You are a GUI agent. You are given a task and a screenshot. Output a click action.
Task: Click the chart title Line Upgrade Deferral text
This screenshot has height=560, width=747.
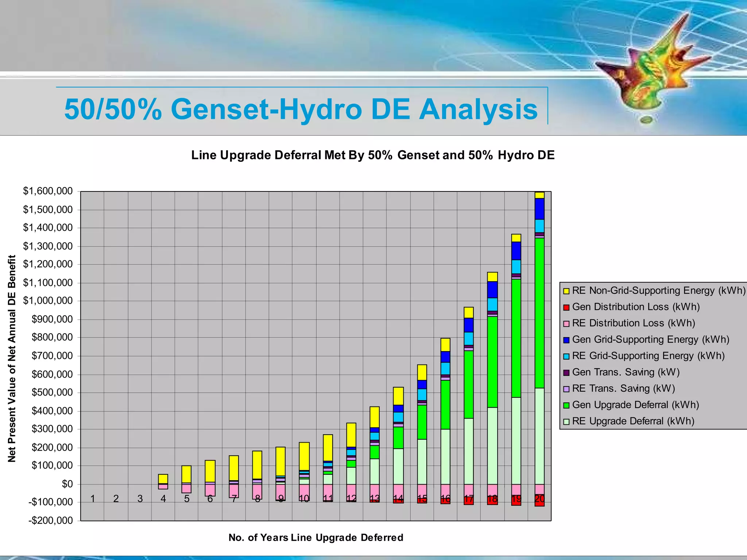[373, 155]
